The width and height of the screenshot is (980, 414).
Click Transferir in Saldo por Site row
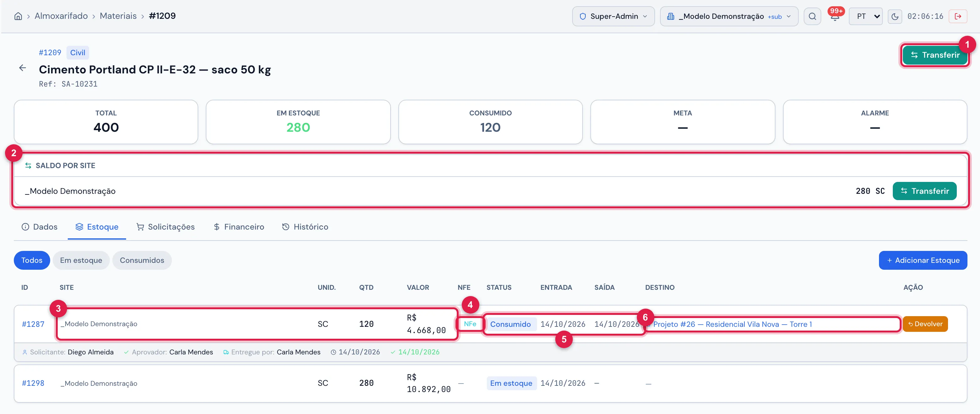coord(924,191)
